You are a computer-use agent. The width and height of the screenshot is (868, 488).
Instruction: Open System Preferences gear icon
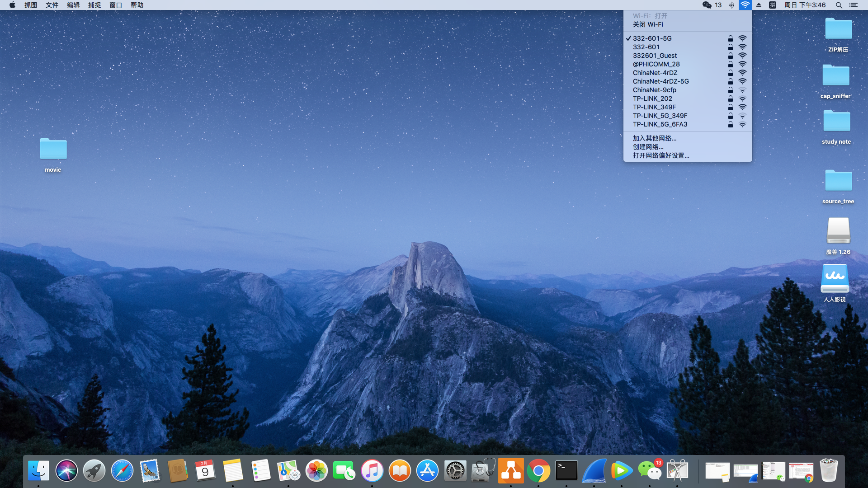[x=455, y=471]
